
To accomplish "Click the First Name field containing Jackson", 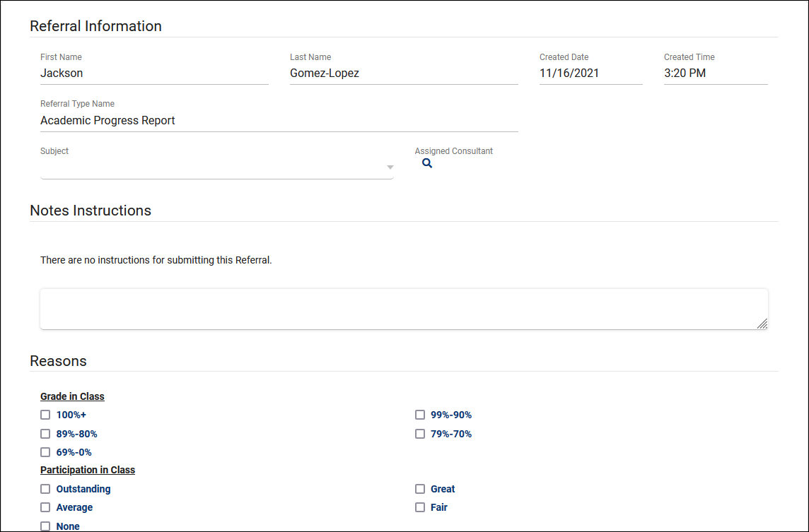I will [x=154, y=73].
